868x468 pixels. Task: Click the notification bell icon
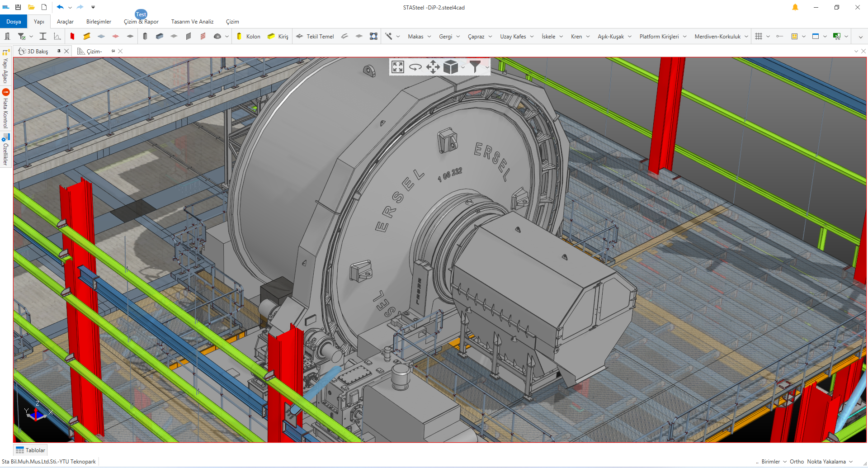(x=795, y=7)
